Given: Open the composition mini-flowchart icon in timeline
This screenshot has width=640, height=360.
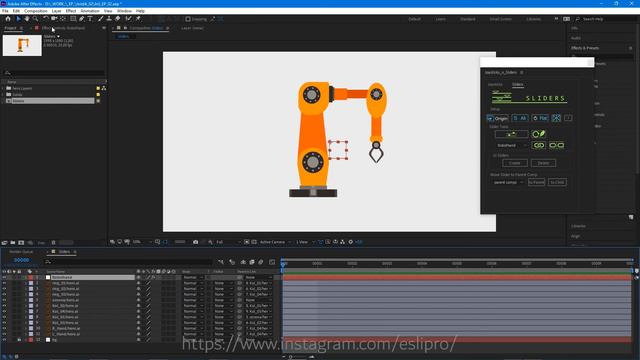Looking at the screenshot, I should (221, 262).
